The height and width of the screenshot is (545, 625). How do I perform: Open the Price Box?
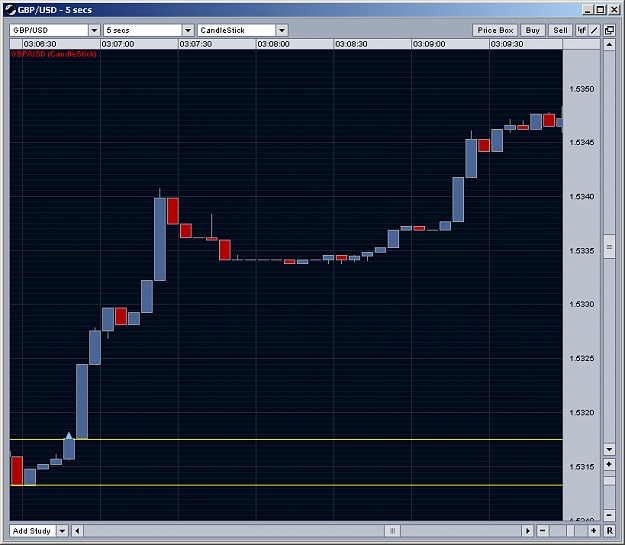(495, 30)
